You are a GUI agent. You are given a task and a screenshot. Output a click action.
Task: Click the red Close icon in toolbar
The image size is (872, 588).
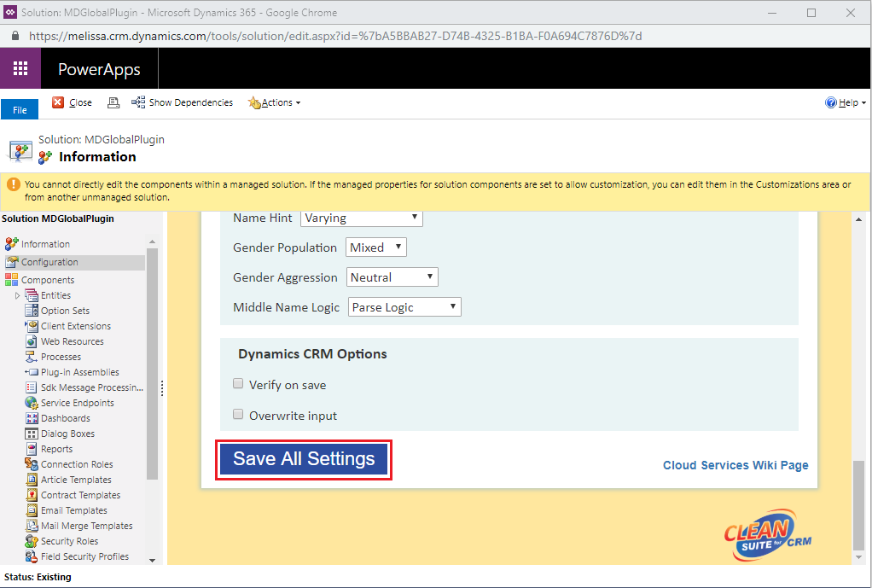point(58,102)
